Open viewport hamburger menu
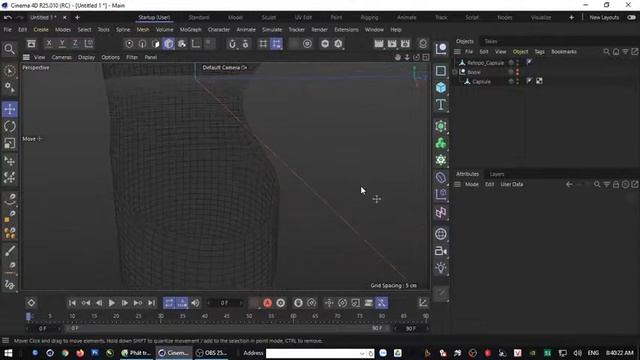This screenshot has width=640, height=360. (x=26, y=57)
